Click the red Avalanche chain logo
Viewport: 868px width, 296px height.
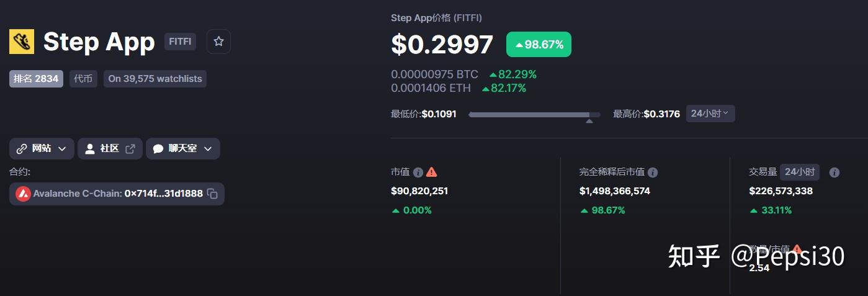(x=23, y=194)
